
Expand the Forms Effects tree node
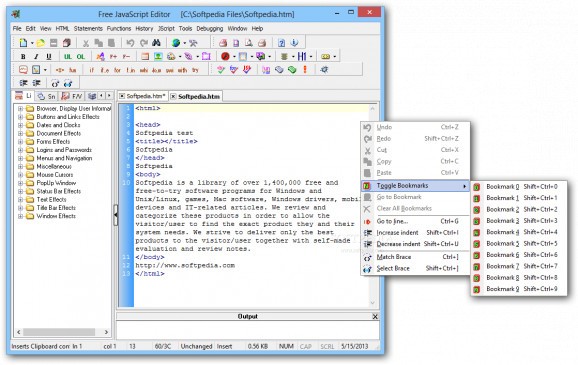[21, 142]
